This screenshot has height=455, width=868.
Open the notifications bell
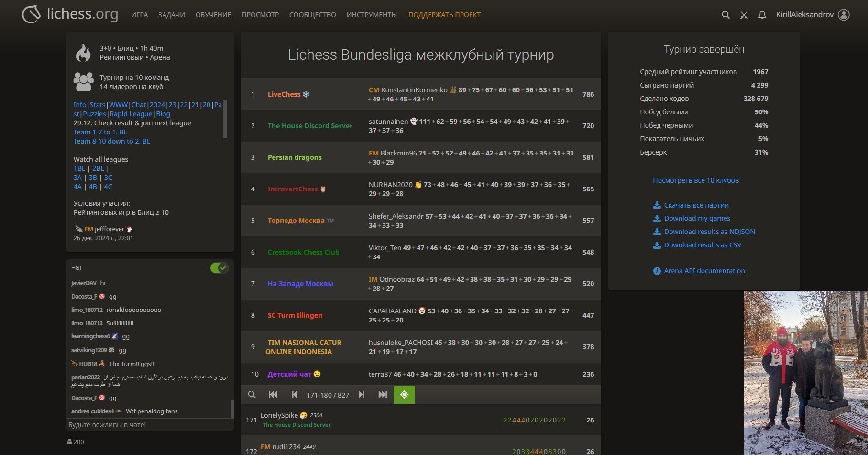click(x=762, y=15)
